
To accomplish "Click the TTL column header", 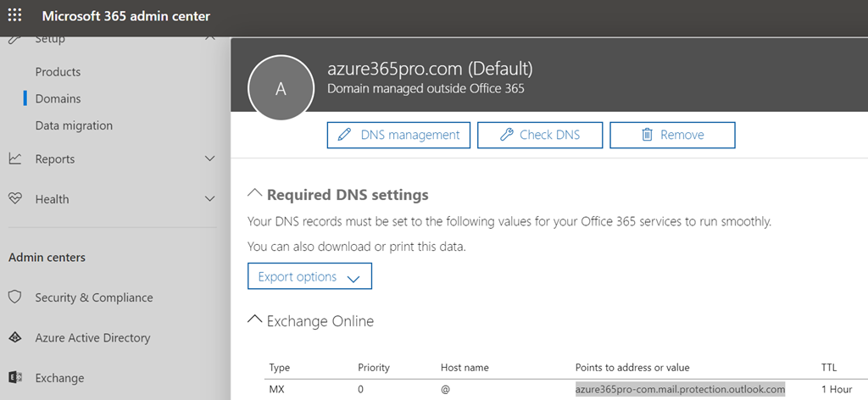I will point(829,367).
